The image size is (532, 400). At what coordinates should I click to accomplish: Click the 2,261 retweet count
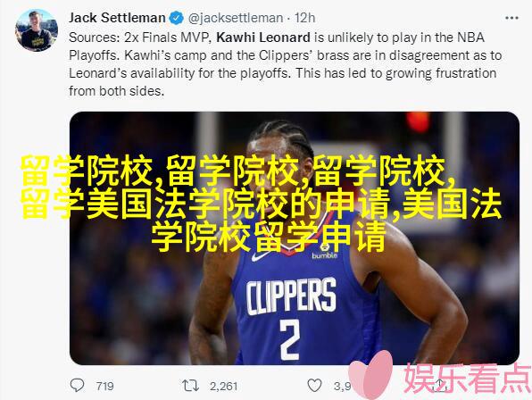click(223, 386)
